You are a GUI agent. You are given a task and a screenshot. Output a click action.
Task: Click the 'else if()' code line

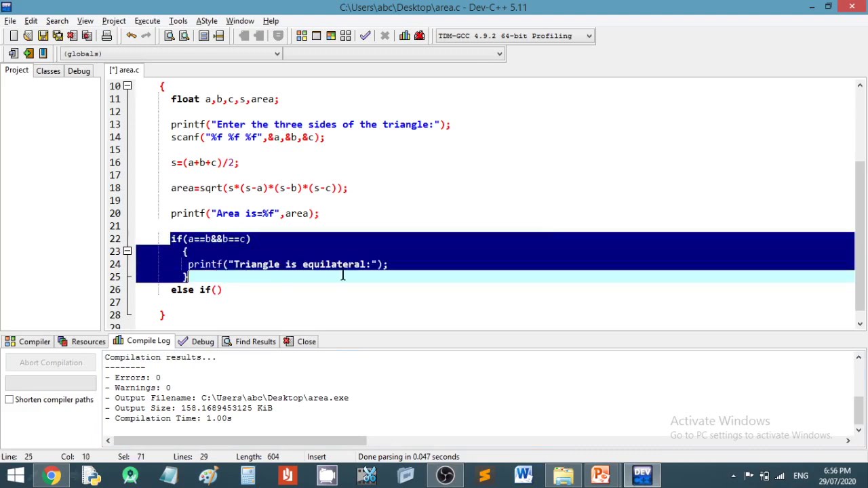point(196,290)
